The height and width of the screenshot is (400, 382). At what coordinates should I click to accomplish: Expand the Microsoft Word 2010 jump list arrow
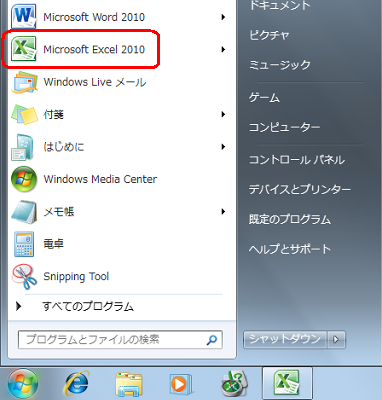click(x=223, y=17)
